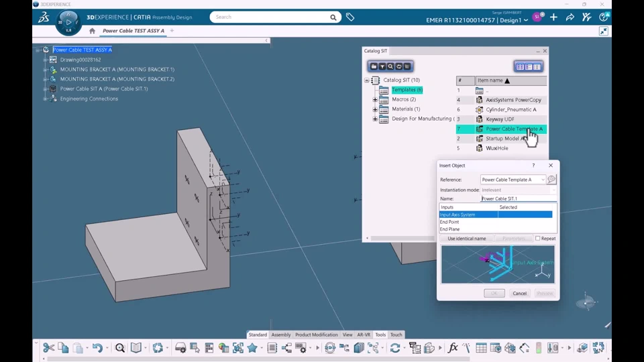Screen dimensions: 644x362
Task: Click the refresh loop icon in Catalog SIT
Action: pyautogui.click(x=398, y=66)
